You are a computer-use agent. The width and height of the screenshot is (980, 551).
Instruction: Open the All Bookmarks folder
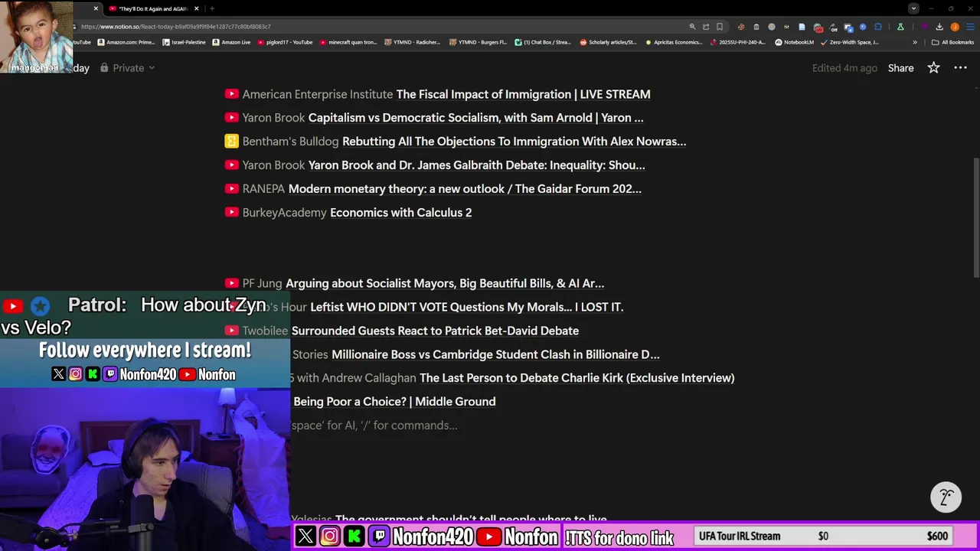coord(952,42)
